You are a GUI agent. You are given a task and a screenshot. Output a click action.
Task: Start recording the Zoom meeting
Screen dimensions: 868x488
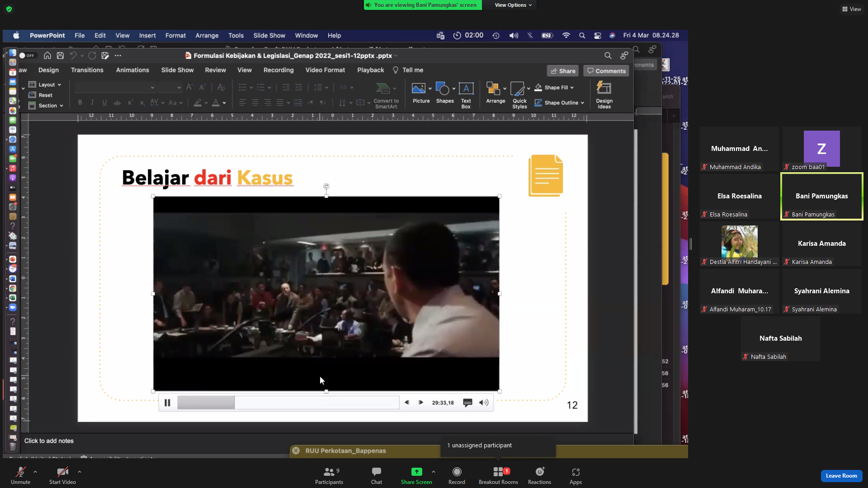tap(457, 476)
